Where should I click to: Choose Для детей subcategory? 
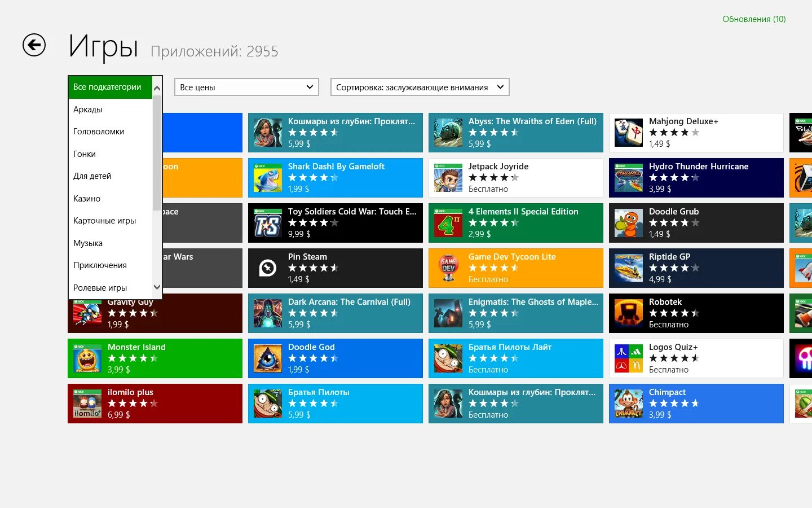click(x=111, y=176)
